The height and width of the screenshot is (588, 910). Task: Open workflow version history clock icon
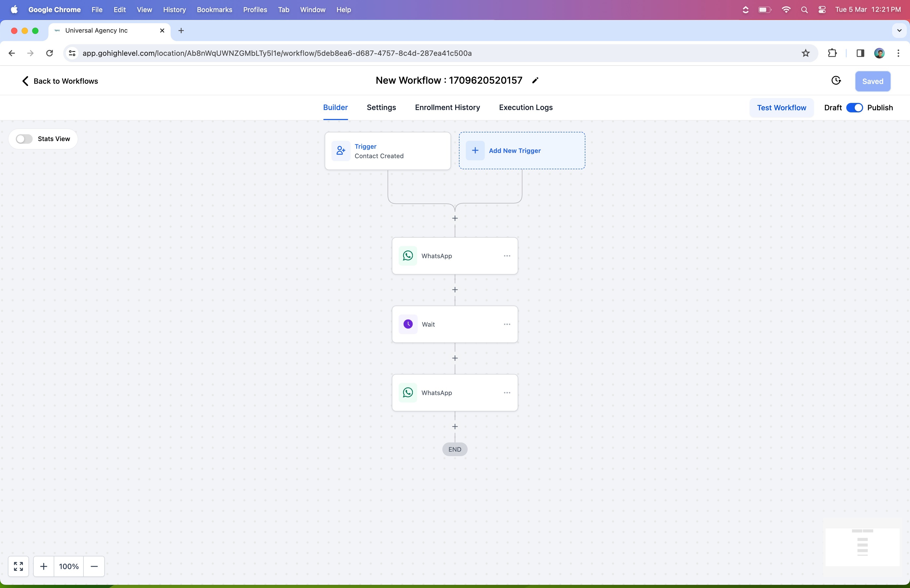836,81
